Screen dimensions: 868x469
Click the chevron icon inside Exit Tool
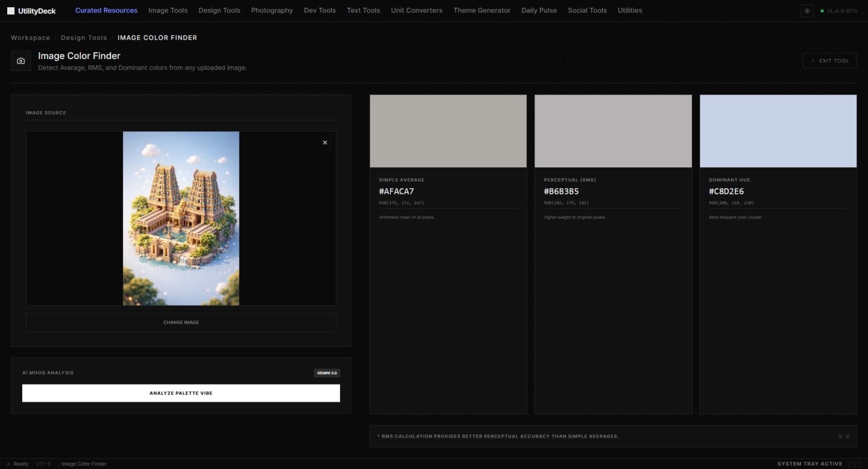[x=813, y=60]
